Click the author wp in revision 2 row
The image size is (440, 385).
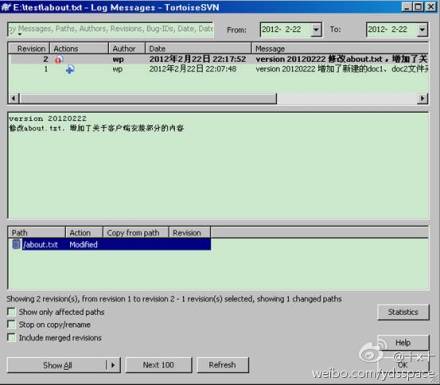pos(118,60)
